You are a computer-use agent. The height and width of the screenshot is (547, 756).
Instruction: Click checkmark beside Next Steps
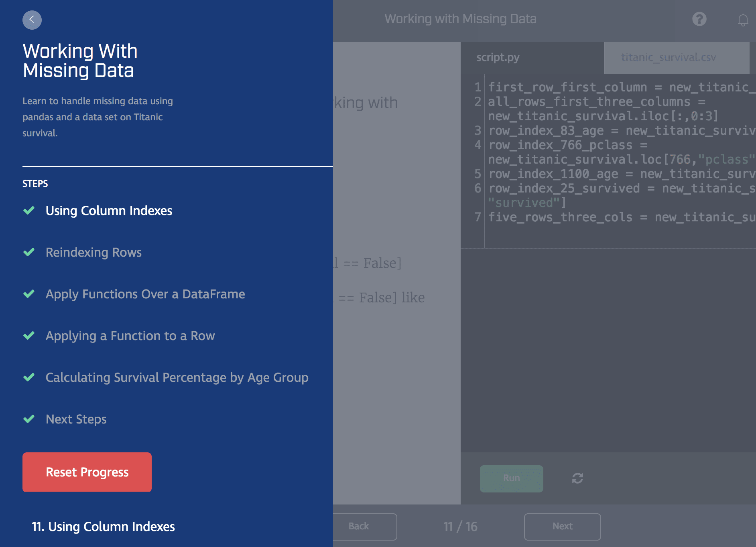tap(29, 419)
